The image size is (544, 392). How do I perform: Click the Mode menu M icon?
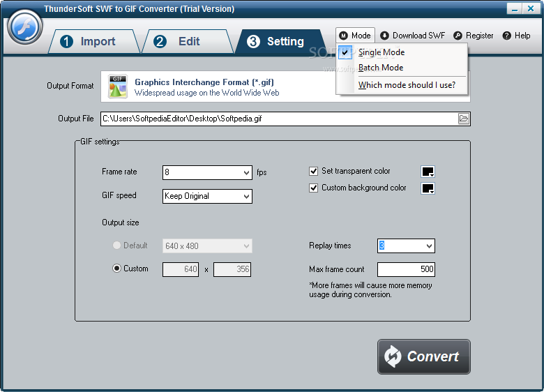(343, 36)
